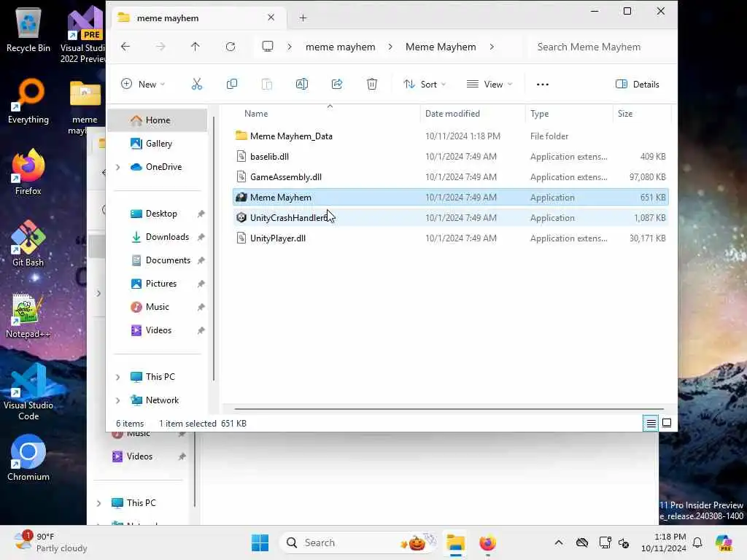Click the taskbar Search box
Screen dimensions: 747x560
point(358,542)
